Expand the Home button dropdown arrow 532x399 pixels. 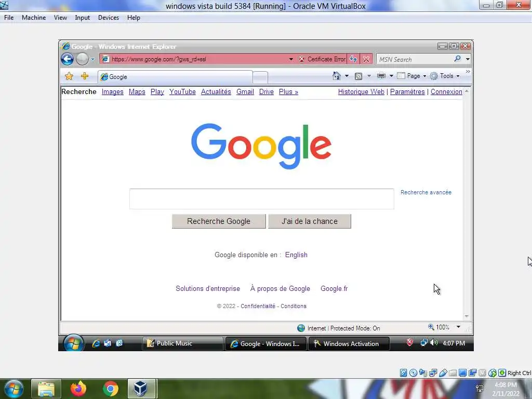coord(347,76)
